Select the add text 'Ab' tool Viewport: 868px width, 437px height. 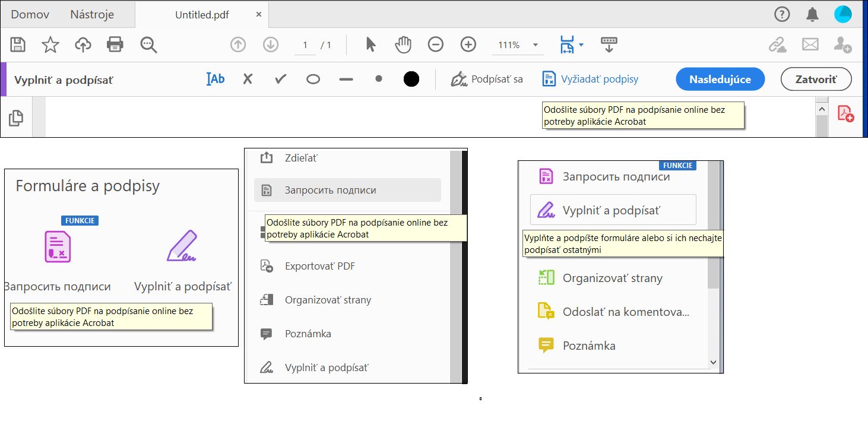point(216,79)
